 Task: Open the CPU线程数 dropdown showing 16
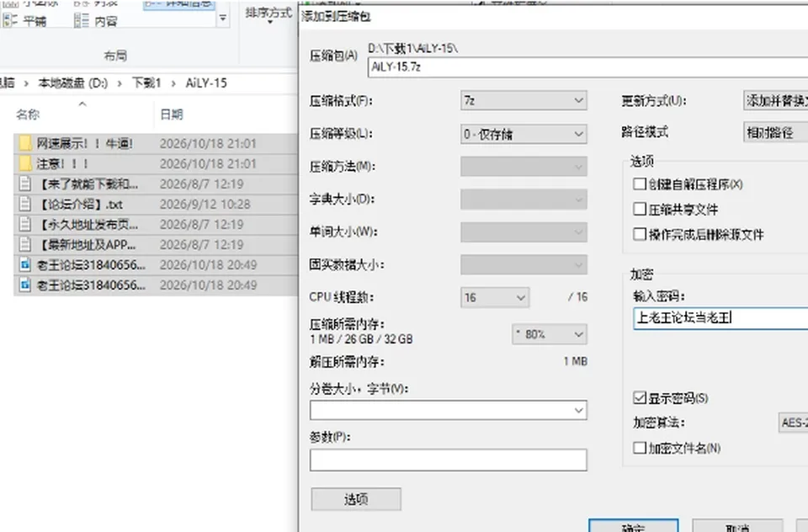coord(495,297)
